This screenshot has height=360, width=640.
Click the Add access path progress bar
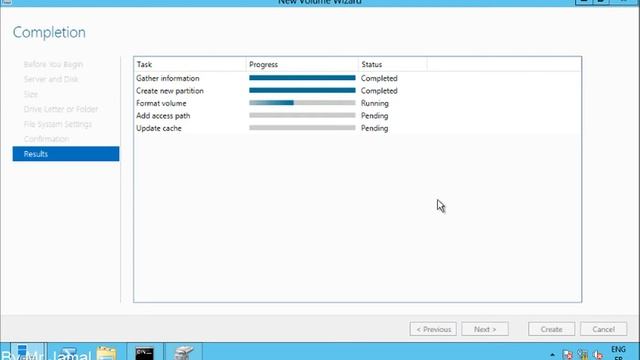click(302, 116)
